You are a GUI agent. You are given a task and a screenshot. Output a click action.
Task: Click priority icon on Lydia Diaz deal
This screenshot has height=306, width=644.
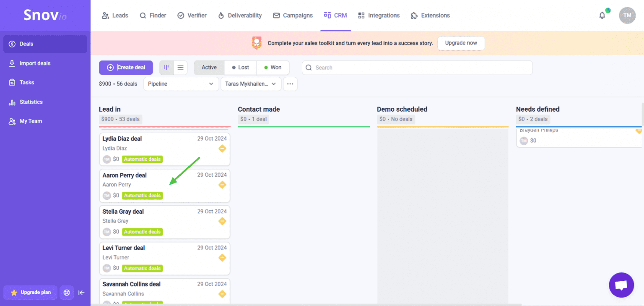tap(222, 149)
